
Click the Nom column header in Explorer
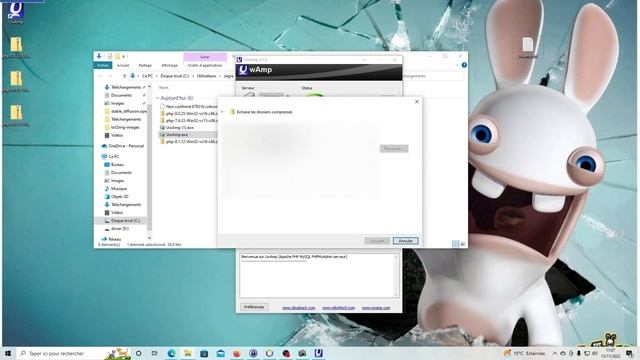(164, 87)
